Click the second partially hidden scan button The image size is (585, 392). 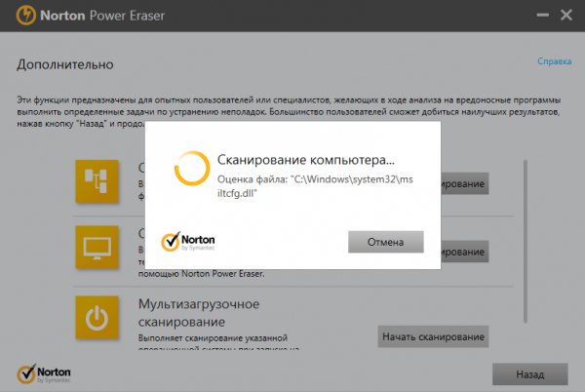pyautogui.click(x=465, y=252)
